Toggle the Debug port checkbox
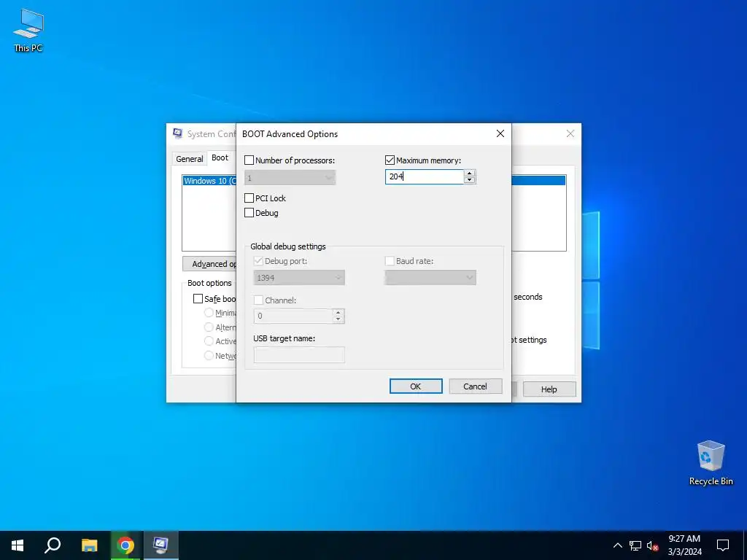 (258, 261)
